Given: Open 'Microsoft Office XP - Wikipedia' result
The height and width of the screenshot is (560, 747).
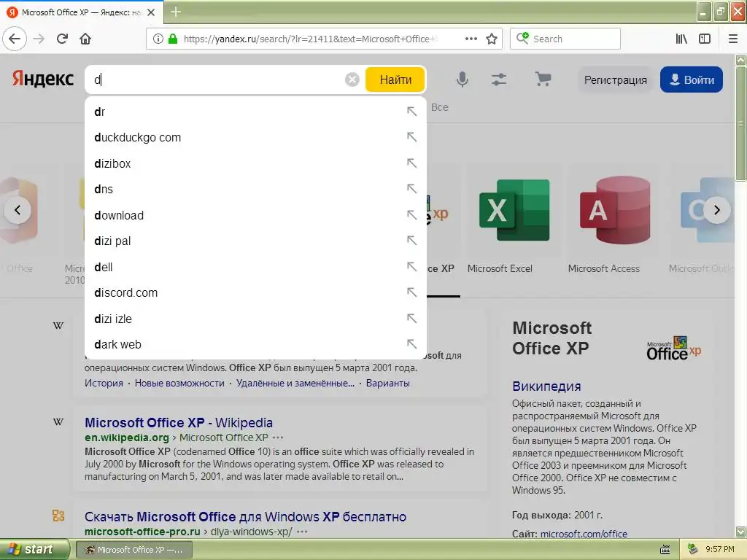Looking at the screenshot, I should tap(179, 422).
